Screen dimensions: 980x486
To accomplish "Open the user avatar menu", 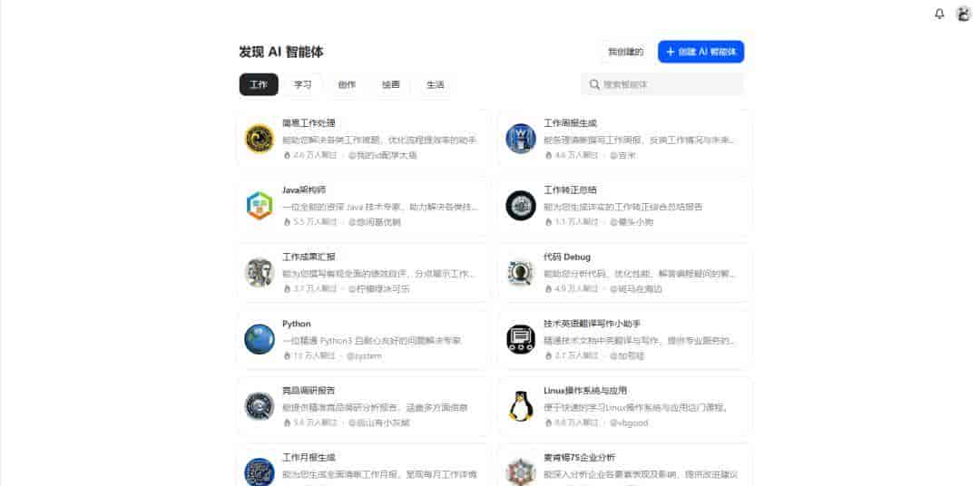I will (963, 14).
